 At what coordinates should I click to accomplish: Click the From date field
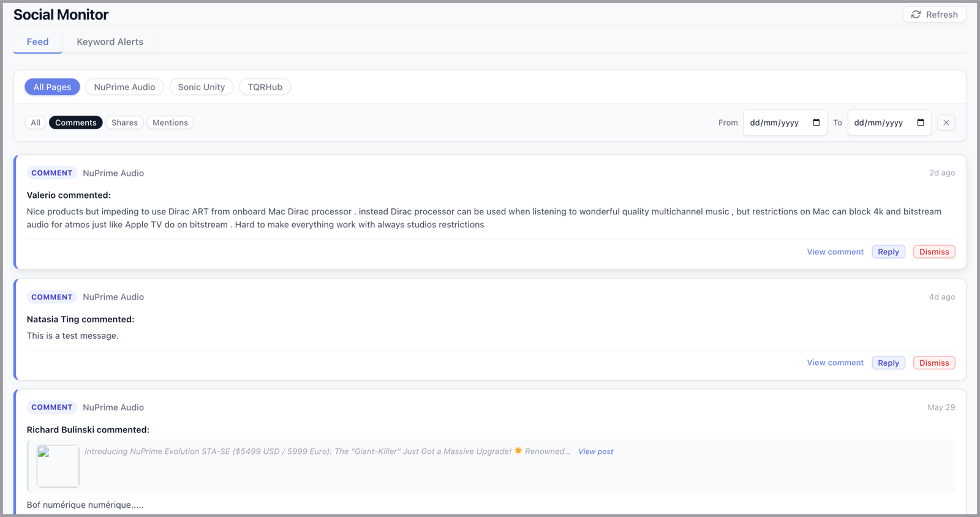point(785,123)
